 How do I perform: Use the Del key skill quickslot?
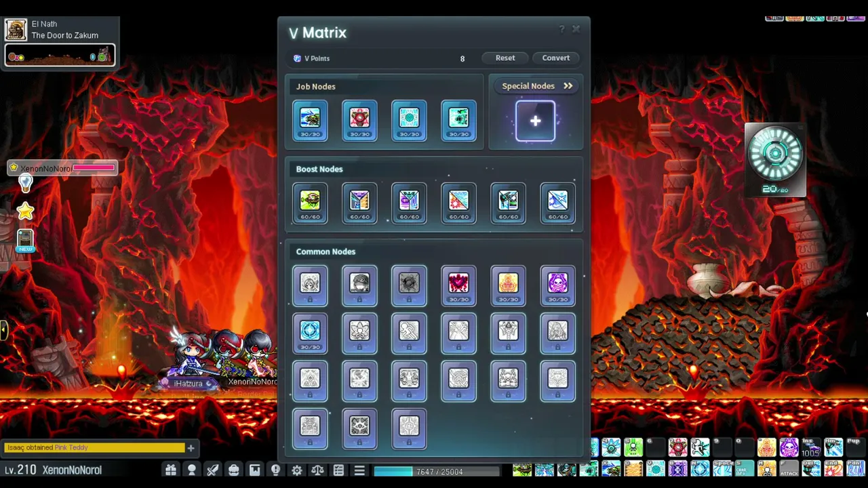[811, 469]
